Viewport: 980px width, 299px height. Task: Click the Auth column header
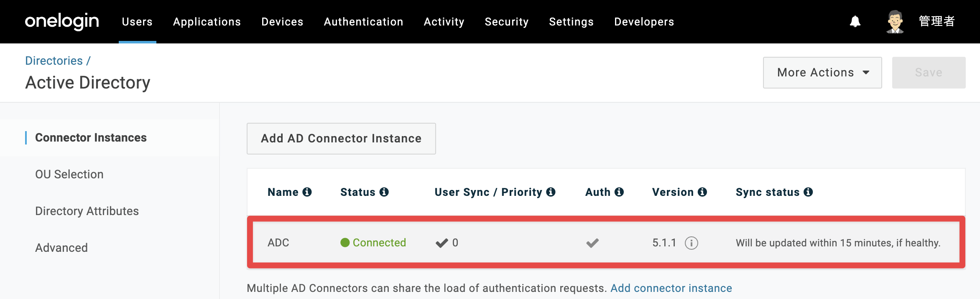coord(598,192)
